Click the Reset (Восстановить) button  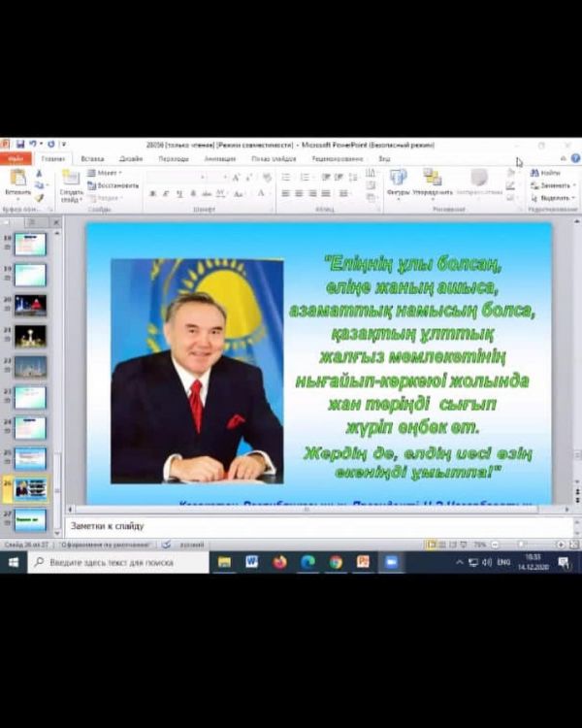[114, 184]
